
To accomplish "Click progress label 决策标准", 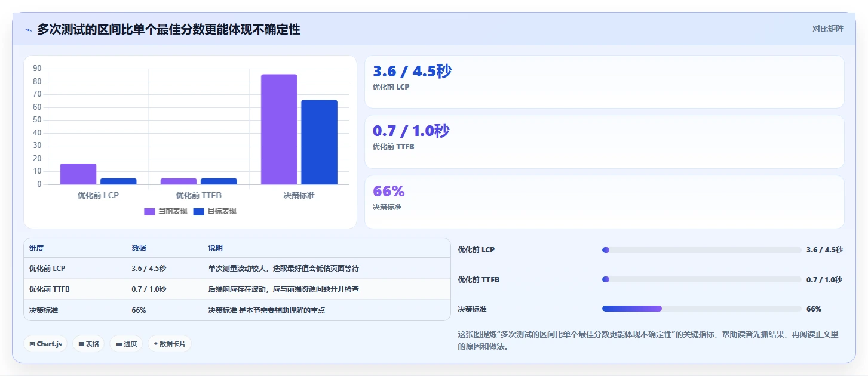I will pos(472,309).
